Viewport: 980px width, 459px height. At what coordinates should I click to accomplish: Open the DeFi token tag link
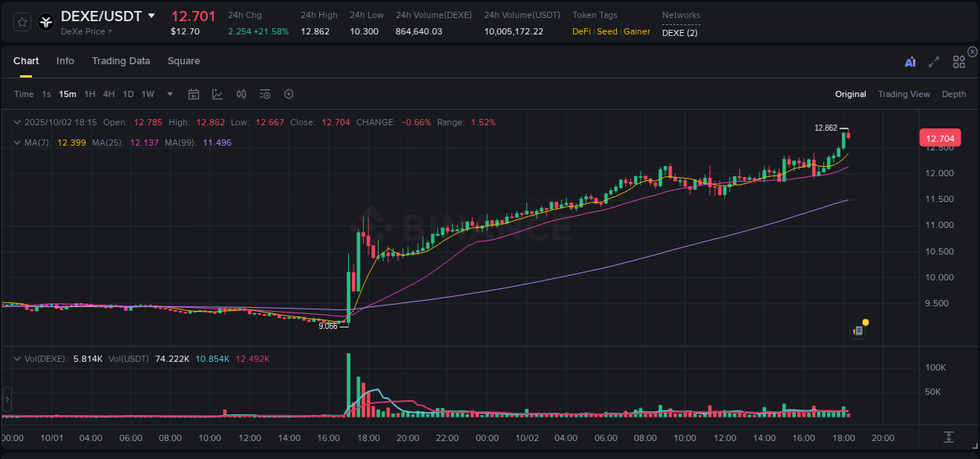click(583, 31)
